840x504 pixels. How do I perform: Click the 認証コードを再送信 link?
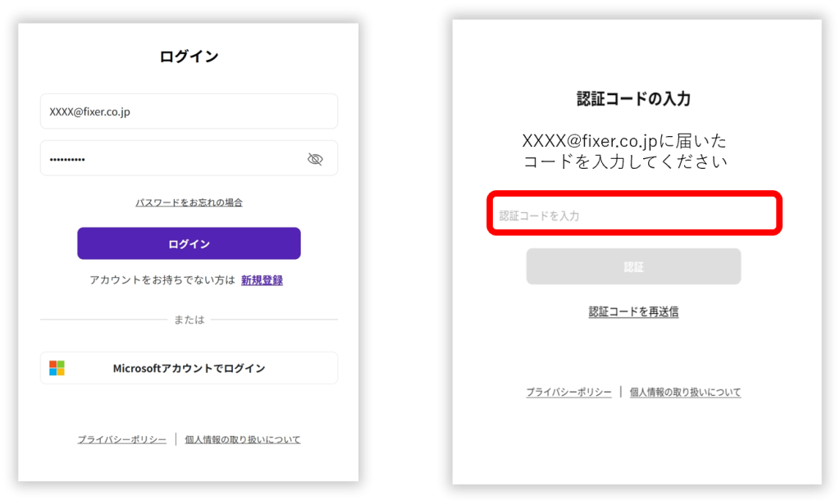tap(633, 312)
